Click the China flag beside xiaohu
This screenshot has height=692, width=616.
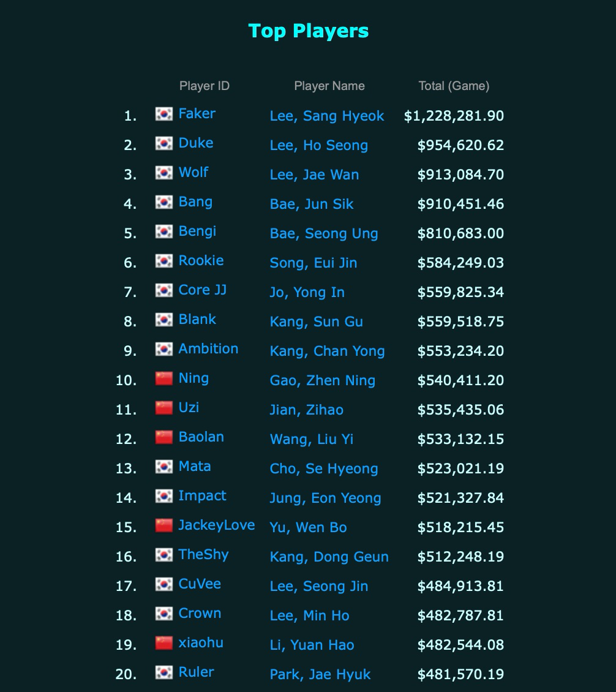tap(163, 642)
